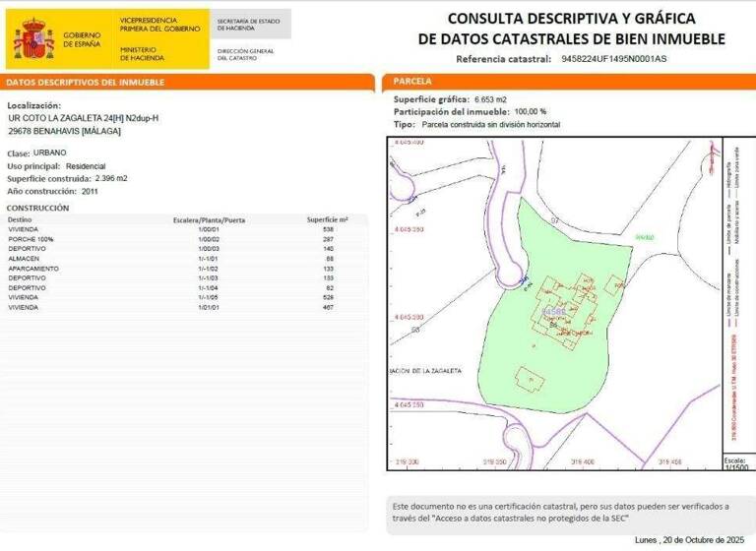Click the Ministerio de Hacienda yellow logo block
The image size is (756, 551).
(159, 39)
